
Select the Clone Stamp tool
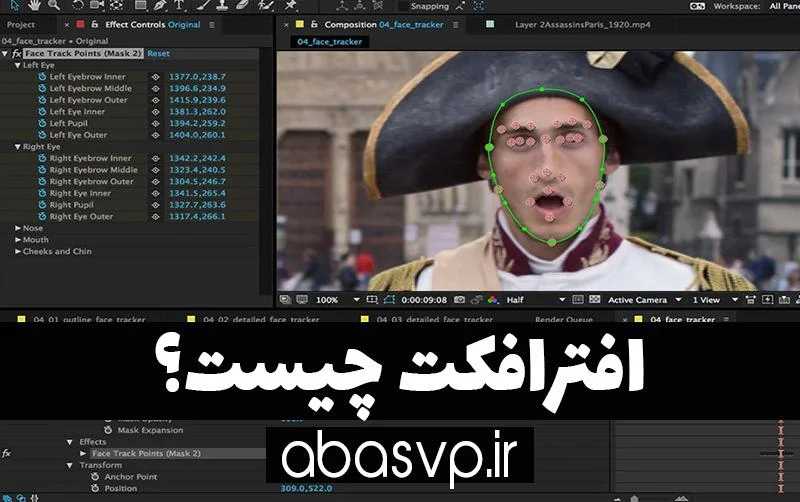tap(222, 5)
